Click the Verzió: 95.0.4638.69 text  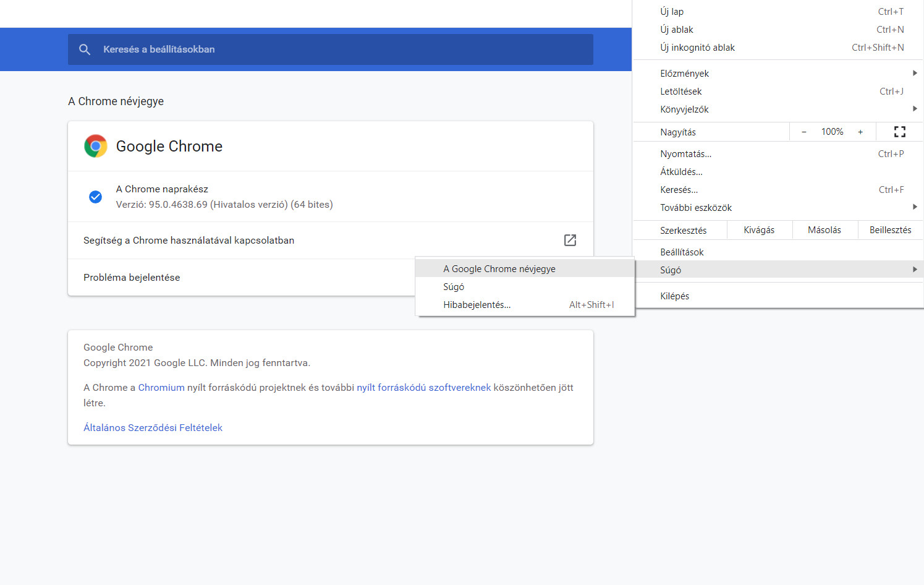pos(224,205)
